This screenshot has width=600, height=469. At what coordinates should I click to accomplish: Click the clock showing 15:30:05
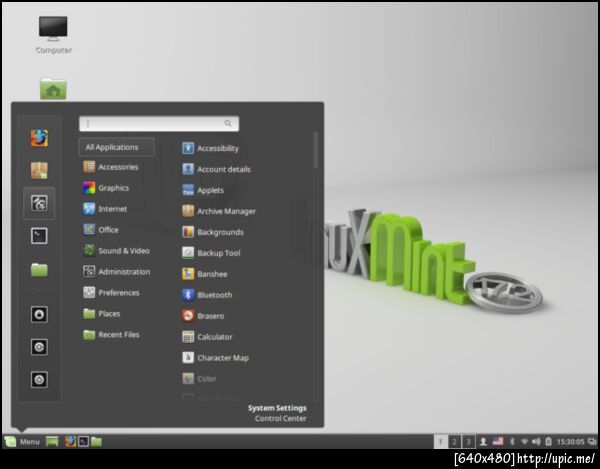pyautogui.click(x=570, y=442)
